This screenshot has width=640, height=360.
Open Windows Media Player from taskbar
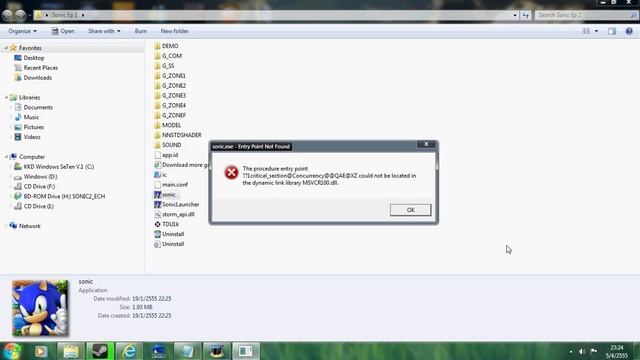tap(41, 351)
